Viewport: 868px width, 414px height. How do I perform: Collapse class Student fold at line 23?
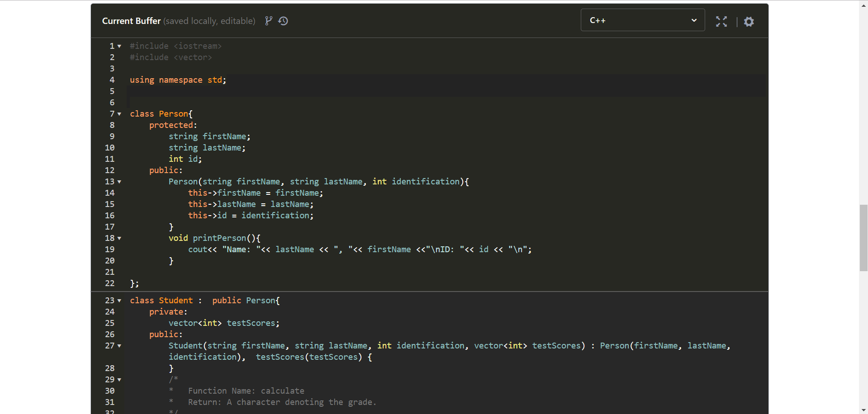(119, 301)
